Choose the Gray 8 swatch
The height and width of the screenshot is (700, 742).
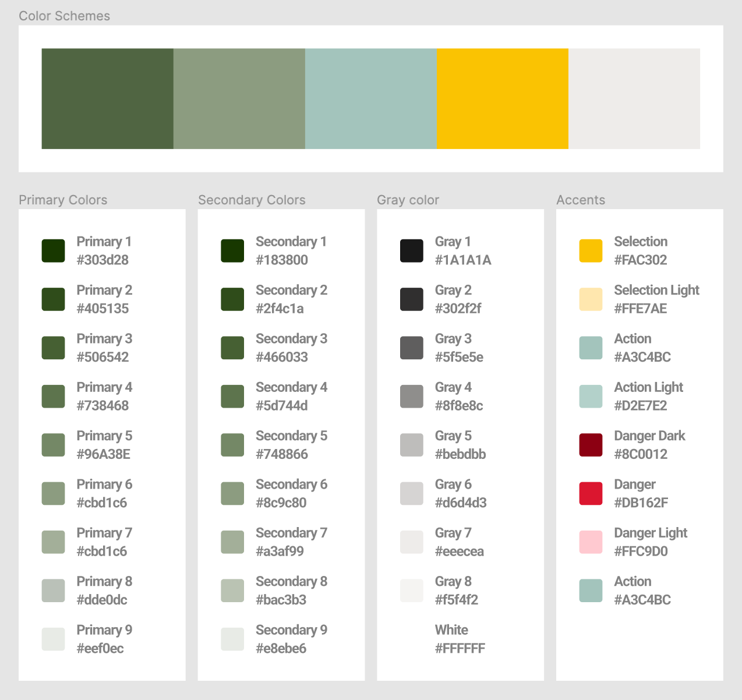(412, 591)
